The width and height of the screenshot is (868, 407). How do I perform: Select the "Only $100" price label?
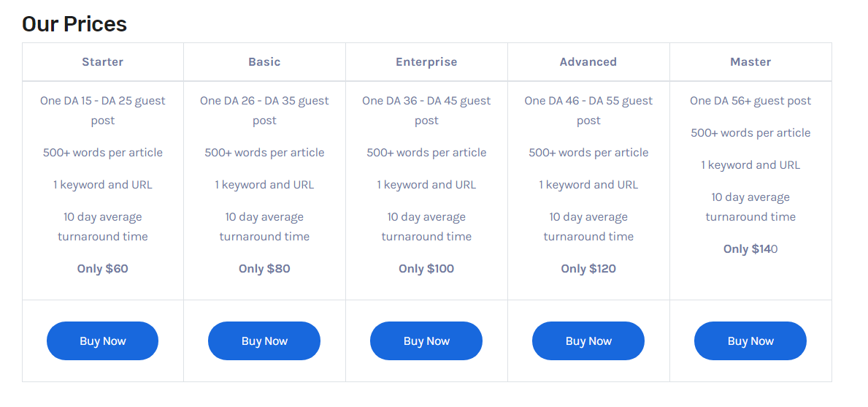426,269
